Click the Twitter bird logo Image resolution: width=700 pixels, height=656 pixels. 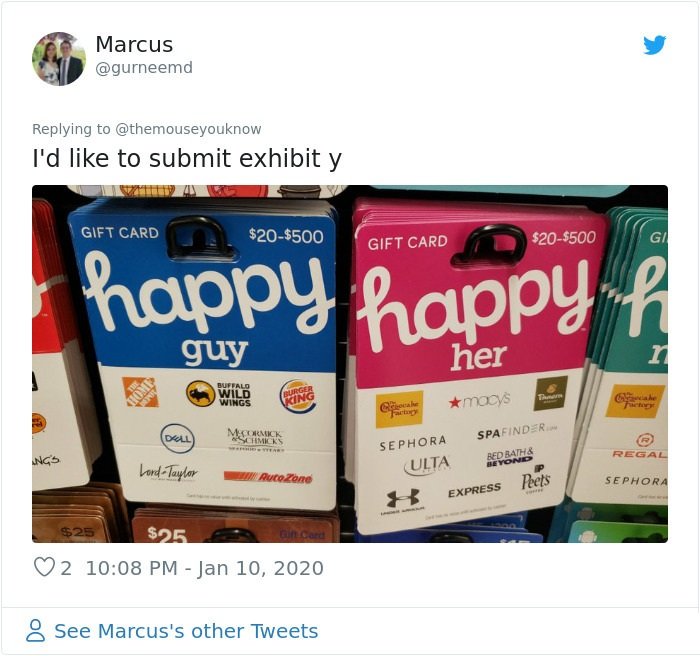[x=654, y=45]
